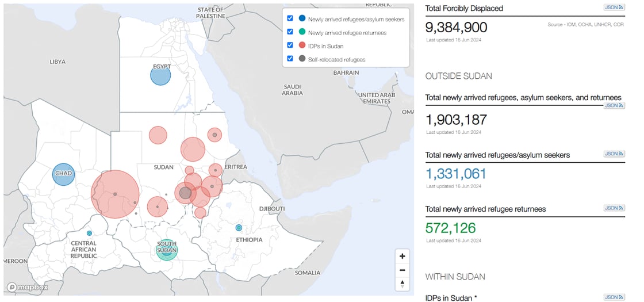Select the blue Chad refugee circle
This screenshot has height=302, width=644.
pyautogui.click(x=63, y=174)
